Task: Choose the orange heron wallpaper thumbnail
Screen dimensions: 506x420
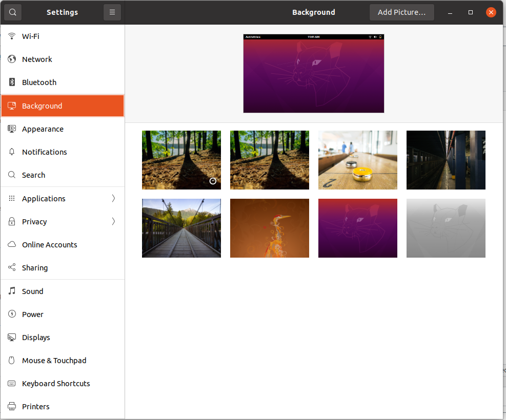Action: click(x=269, y=228)
